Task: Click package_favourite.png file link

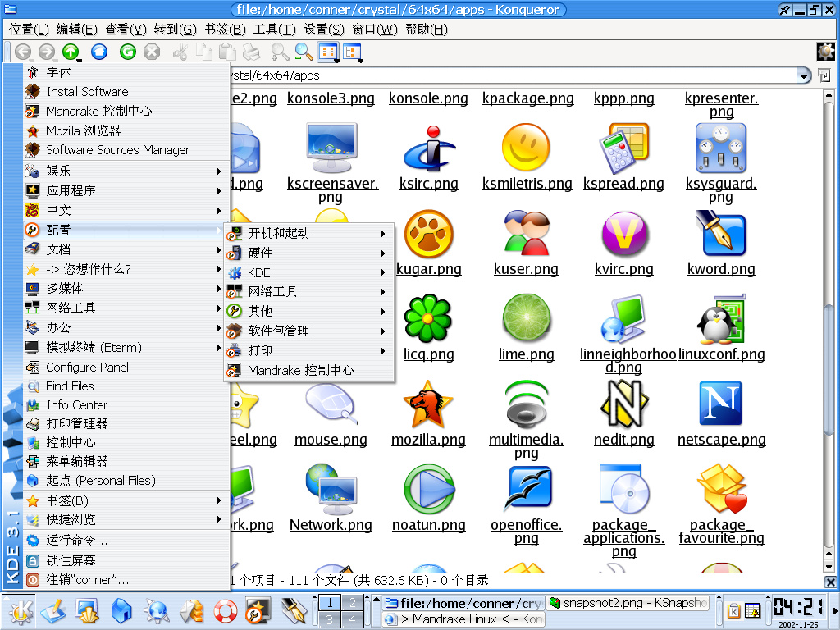Action: coord(721,532)
